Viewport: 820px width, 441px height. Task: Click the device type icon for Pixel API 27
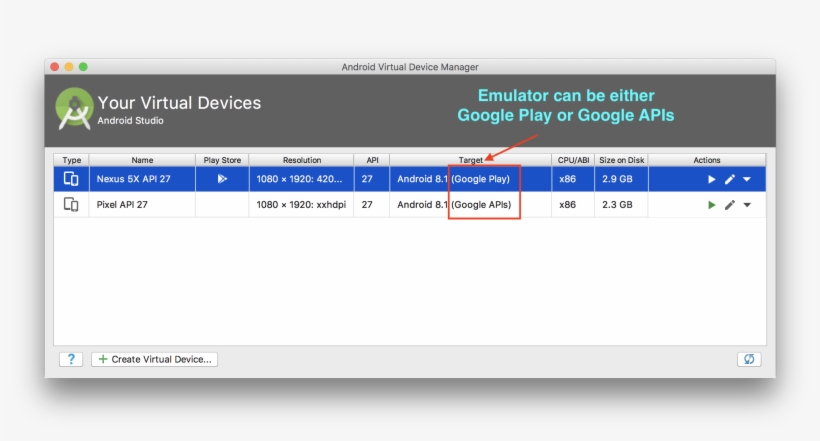pos(71,205)
